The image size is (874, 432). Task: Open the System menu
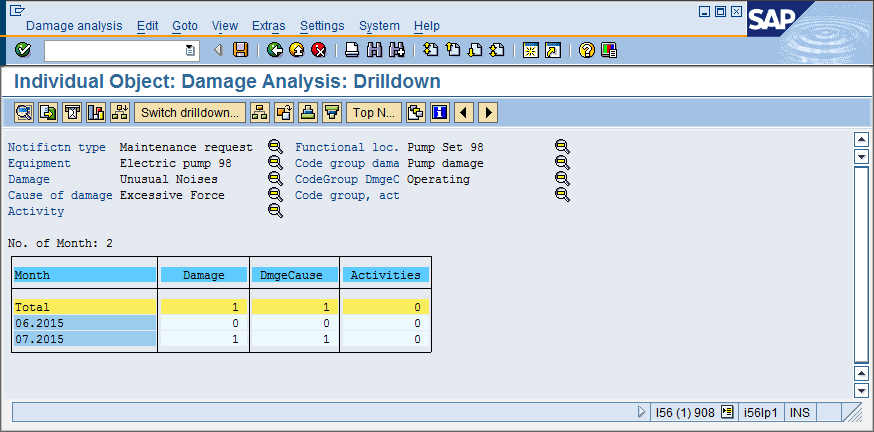[379, 26]
